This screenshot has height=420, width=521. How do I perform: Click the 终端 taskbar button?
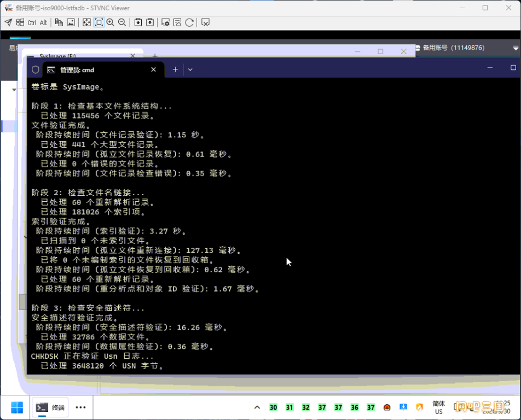50,407
